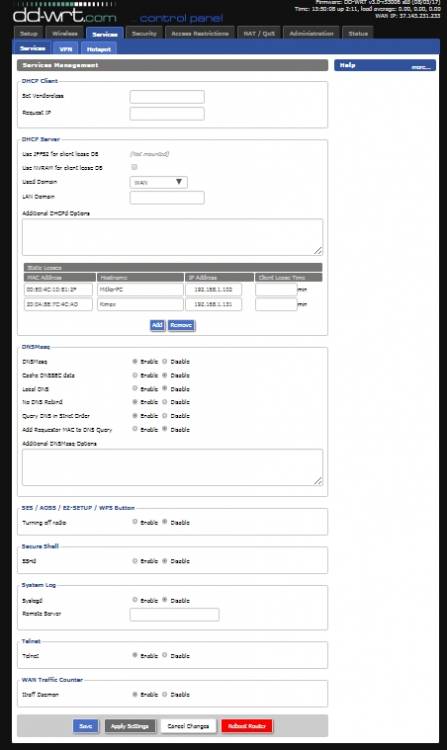Open the Setup tab
This screenshot has width=447, height=750.
pos(29,33)
